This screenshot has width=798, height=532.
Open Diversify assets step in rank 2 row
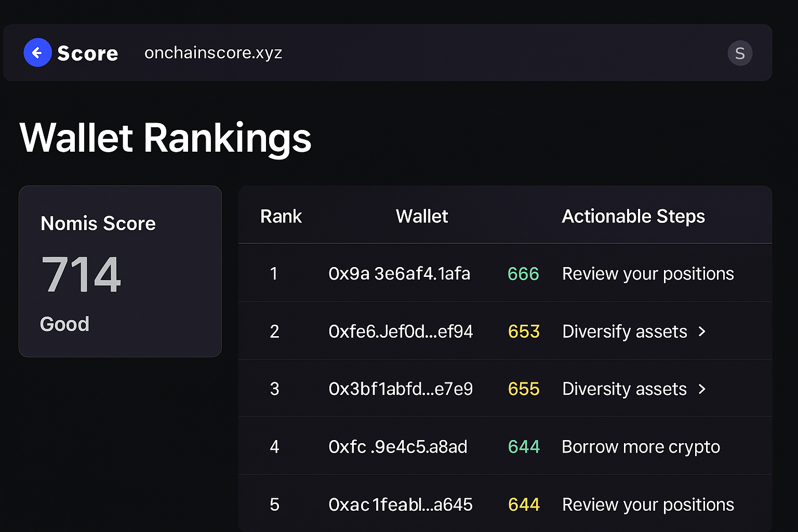click(x=624, y=331)
